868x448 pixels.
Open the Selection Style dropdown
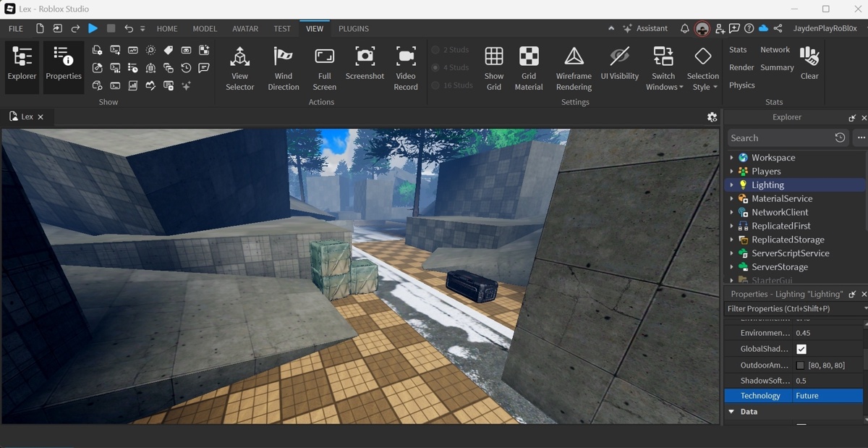click(703, 69)
